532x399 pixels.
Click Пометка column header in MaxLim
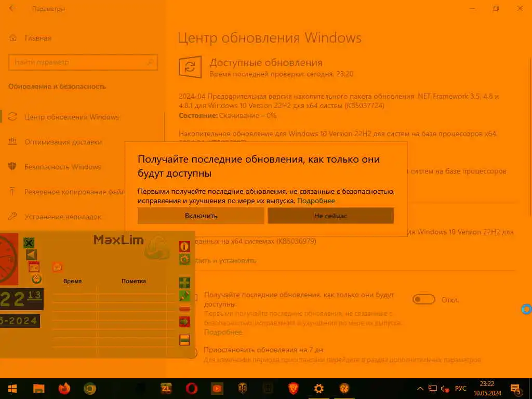coord(134,281)
